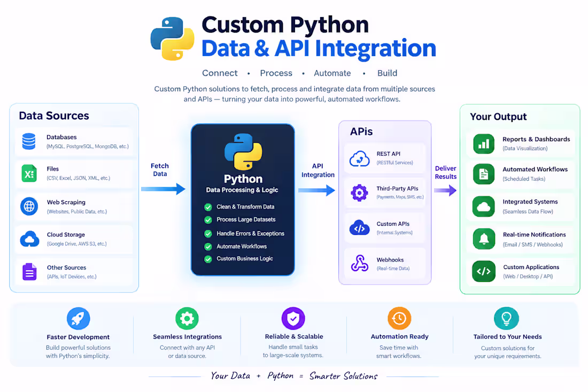Image resolution: width=588 pixels, height=392 pixels.
Task: Click the "Webhooks" label
Action: tap(390, 260)
